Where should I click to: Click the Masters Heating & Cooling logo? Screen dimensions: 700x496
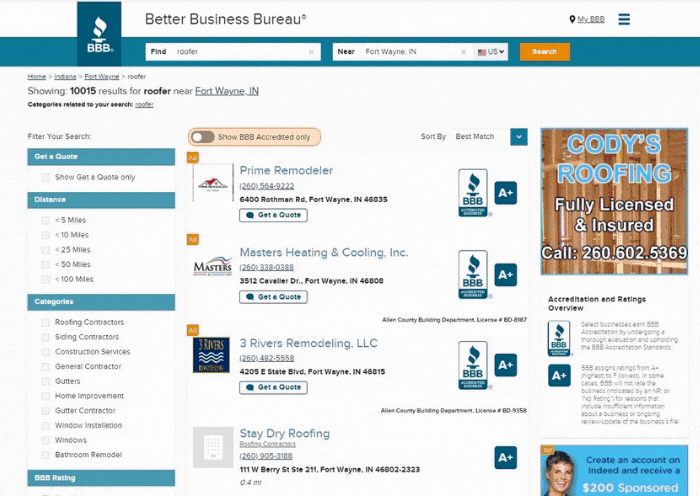(212, 267)
